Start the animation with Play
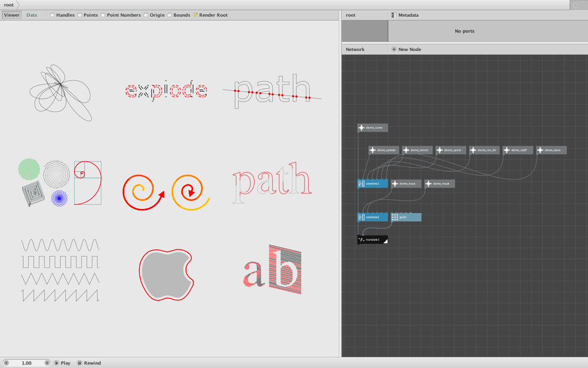The height and width of the screenshot is (368, 588). (x=62, y=363)
